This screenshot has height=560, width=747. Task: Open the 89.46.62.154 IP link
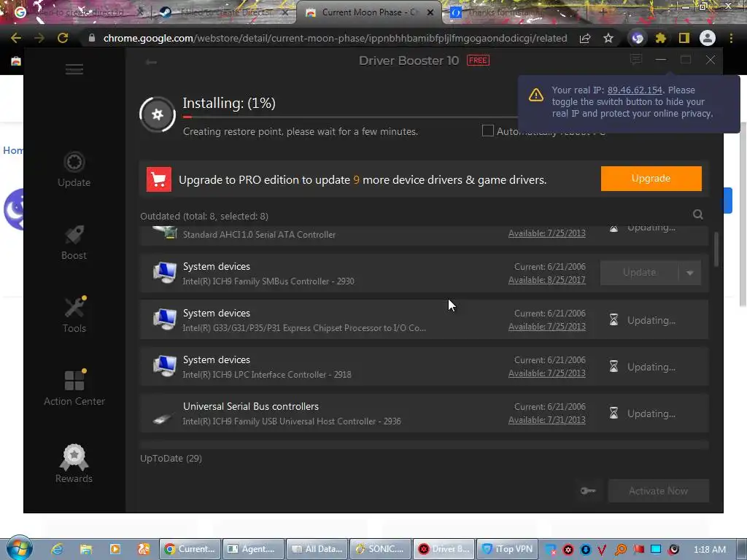[x=635, y=90]
